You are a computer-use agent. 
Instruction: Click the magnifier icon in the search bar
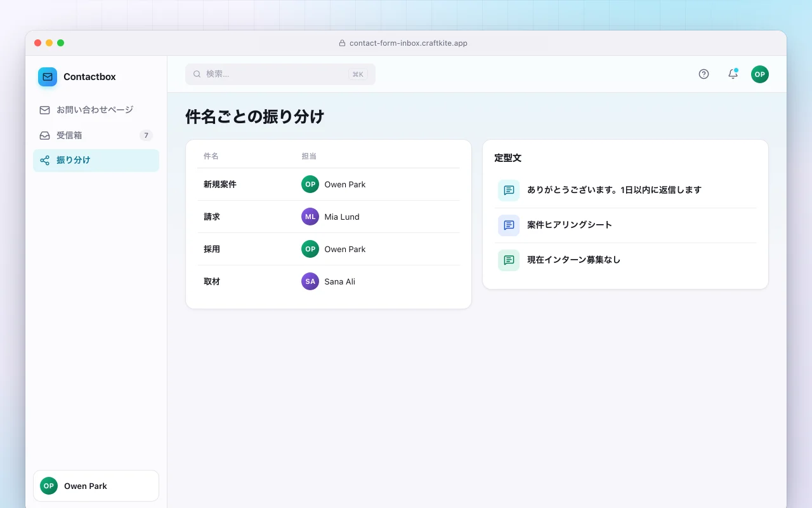pos(197,74)
